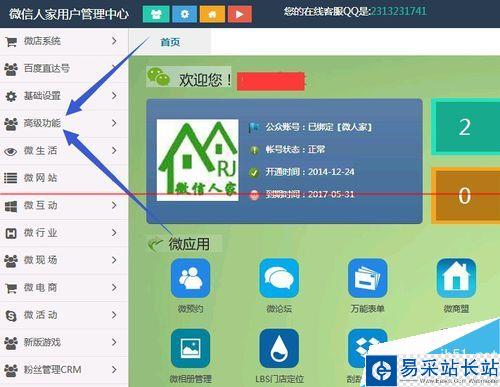The height and width of the screenshot is (387, 500).
Task: Expand the 微活动 chevron
Action: 114,315
